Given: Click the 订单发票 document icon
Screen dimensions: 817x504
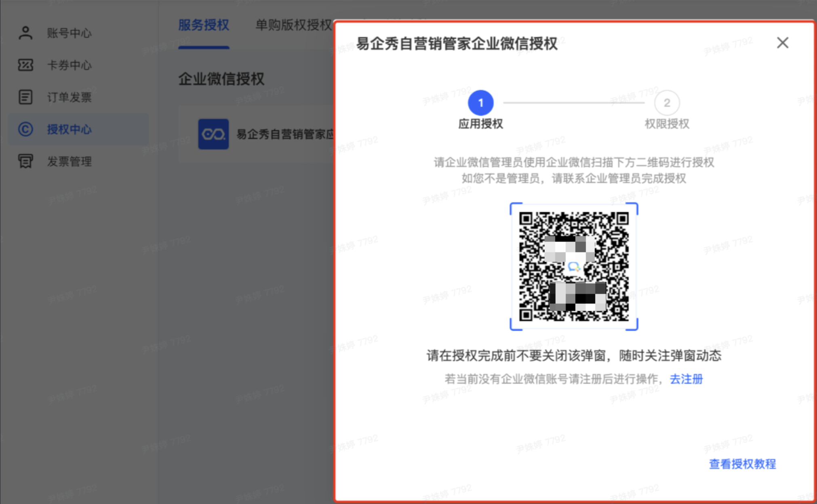Looking at the screenshot, I should point(25,97).
